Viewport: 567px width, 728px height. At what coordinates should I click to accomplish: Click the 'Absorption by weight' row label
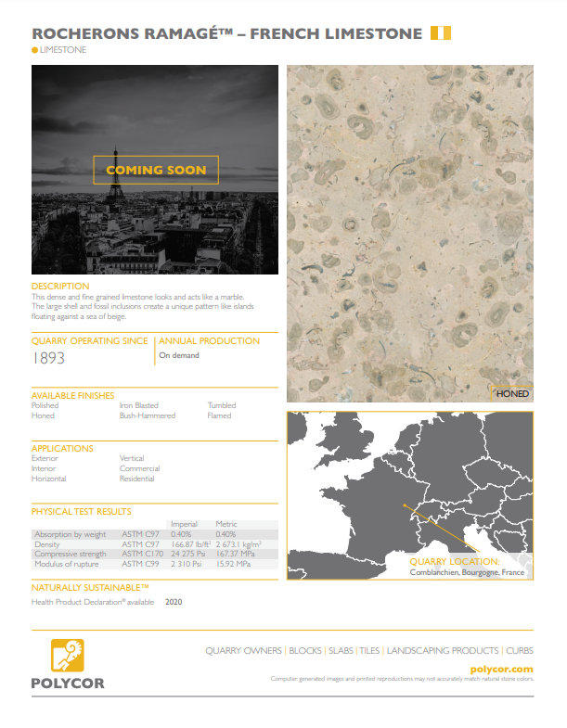71,534
